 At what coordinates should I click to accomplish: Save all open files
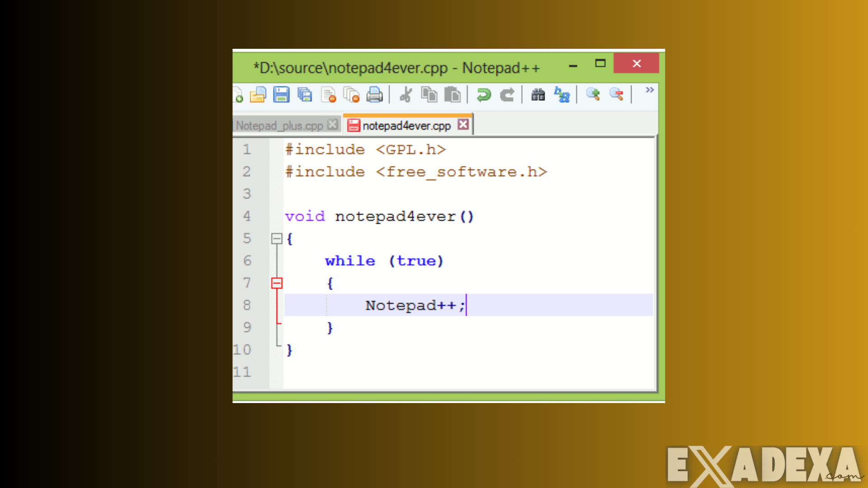click(305, 95)
